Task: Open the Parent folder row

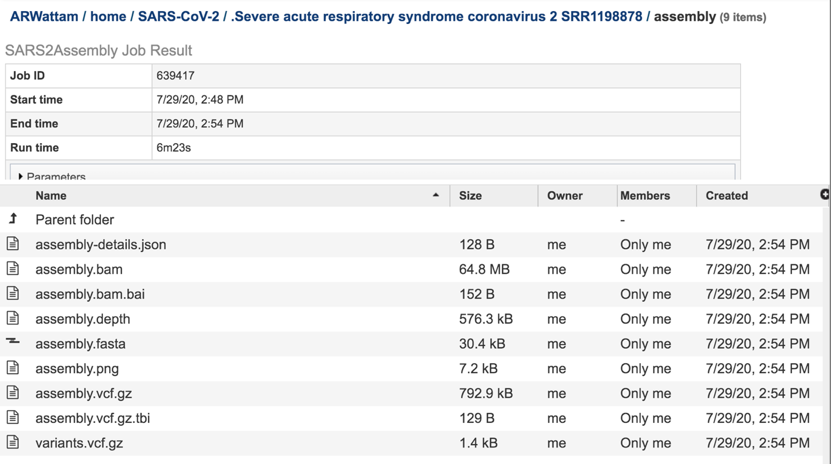Action: 75,220
